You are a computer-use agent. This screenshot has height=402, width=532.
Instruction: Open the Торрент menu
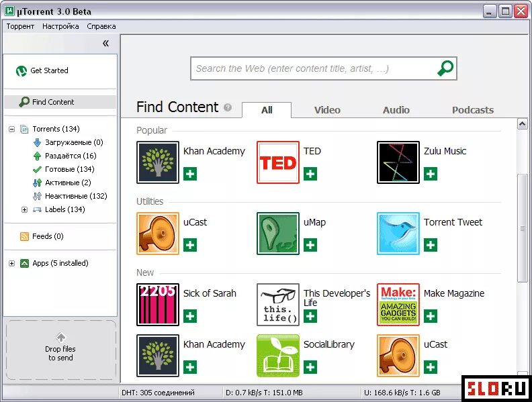20,26
